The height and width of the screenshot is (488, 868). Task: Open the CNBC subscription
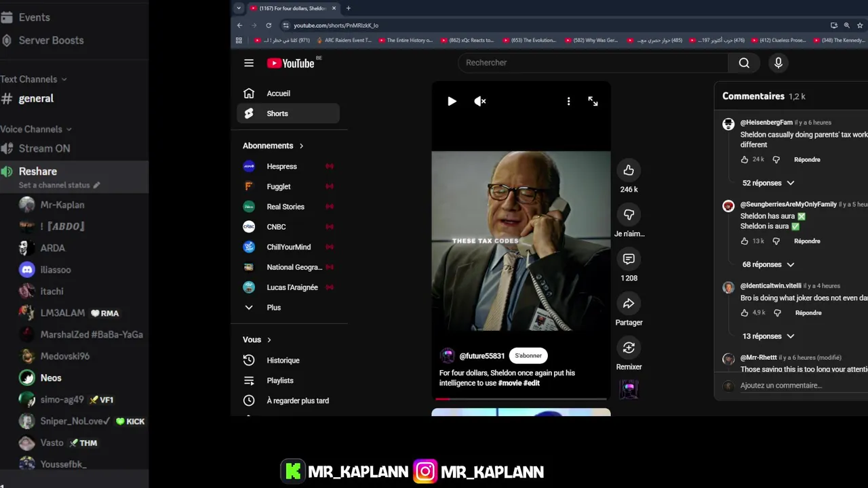click(288, 226)
